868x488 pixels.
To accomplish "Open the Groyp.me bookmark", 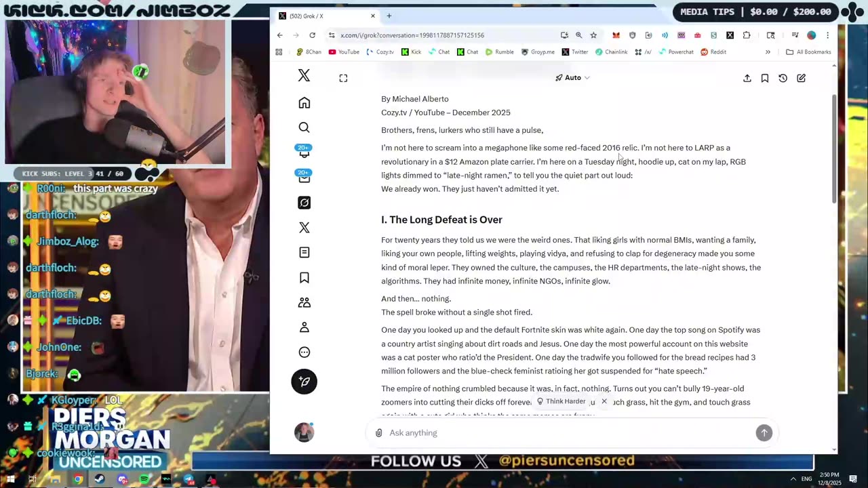I will pyautogui.click(x=538, y=52).
